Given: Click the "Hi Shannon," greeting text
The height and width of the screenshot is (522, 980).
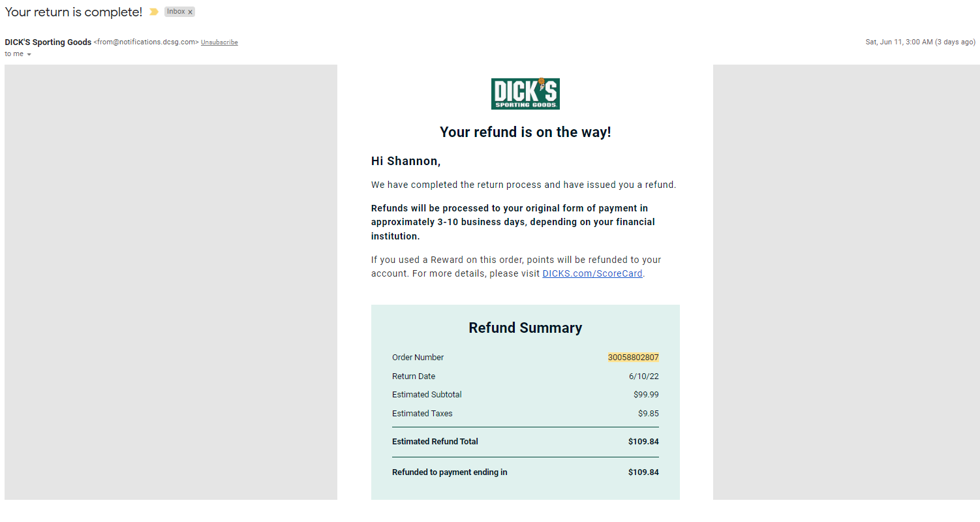Looking at the screenshot, I should [406, 161].
